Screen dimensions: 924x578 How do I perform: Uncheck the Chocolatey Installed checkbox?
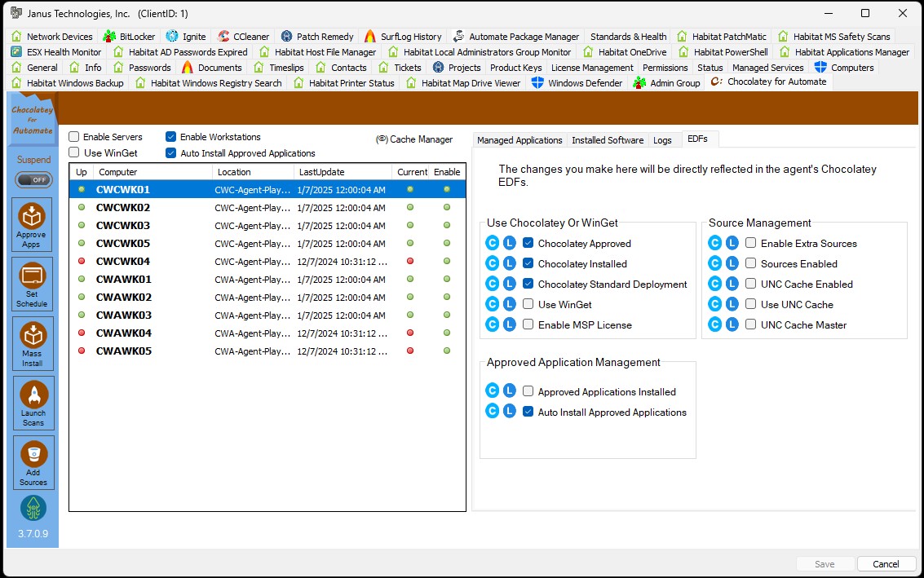[528, 263]
